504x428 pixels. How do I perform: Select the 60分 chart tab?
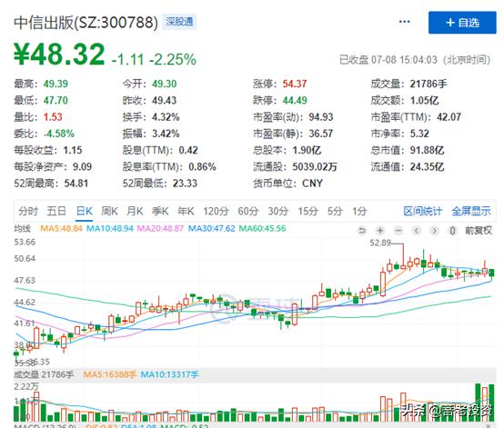click(x=248, y=211)
